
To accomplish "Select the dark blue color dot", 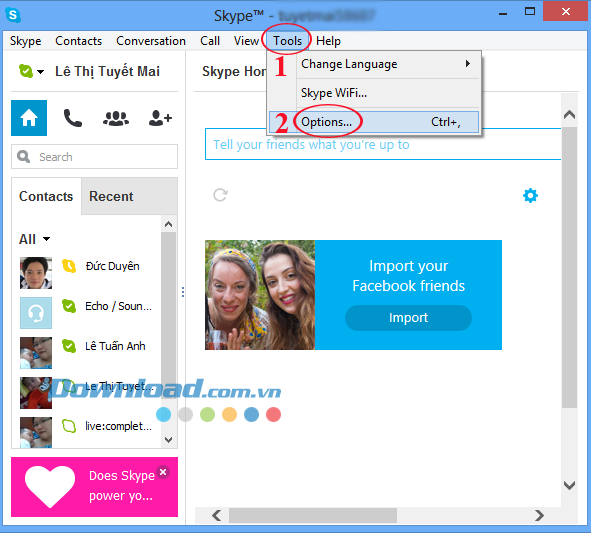I will point(251,415).
